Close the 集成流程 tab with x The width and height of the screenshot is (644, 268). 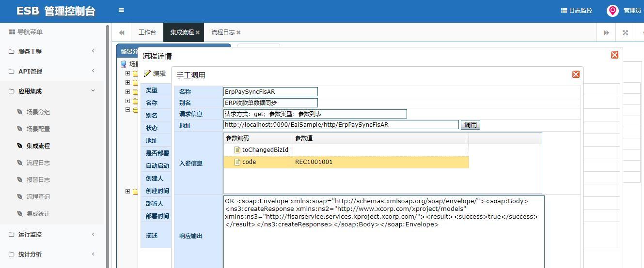pyautogui.click(x=198, y=32)
